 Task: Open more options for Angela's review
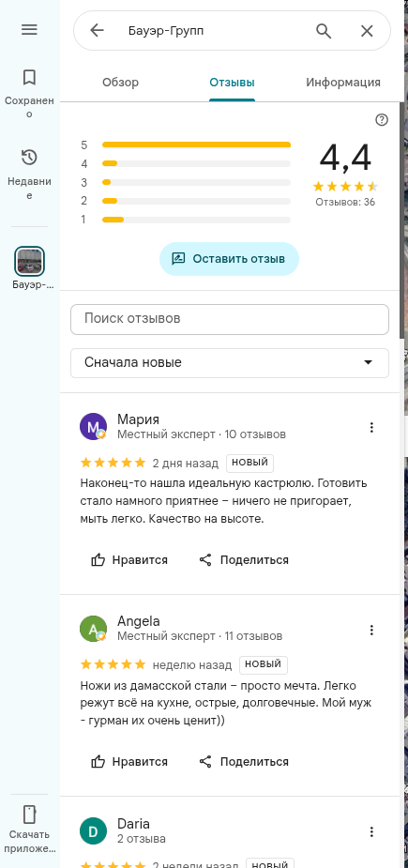372,630
